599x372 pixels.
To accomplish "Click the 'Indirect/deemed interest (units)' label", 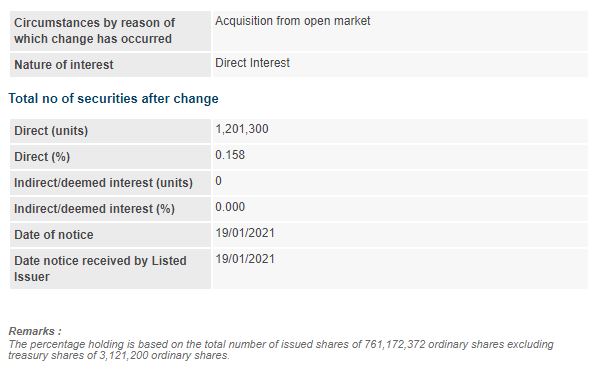I will pyautogui.click(x=103, y=183).
